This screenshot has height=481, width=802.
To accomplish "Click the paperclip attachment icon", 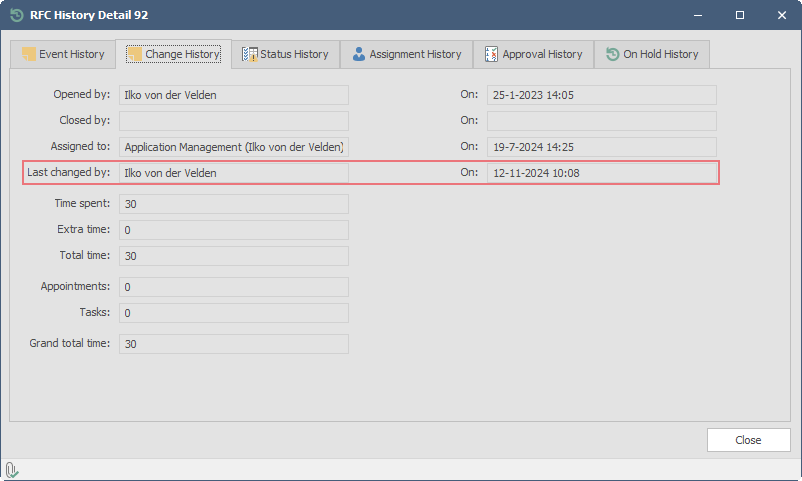I will pos(12,469).
